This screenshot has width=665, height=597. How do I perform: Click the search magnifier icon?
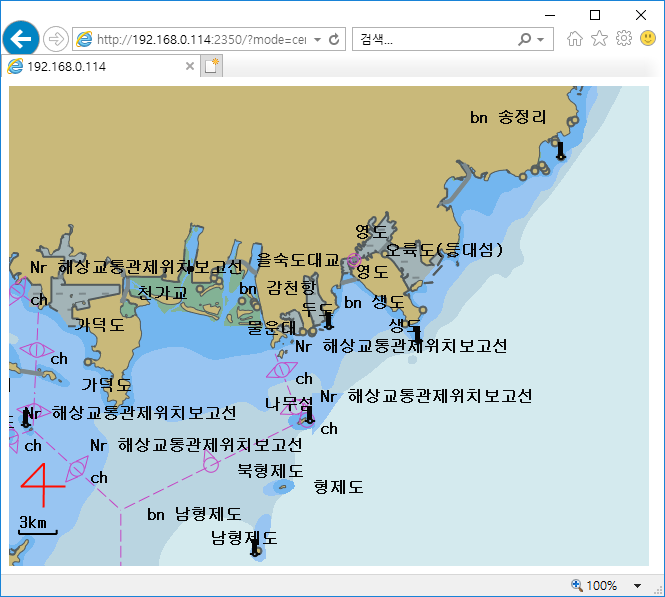coord(524,40)
